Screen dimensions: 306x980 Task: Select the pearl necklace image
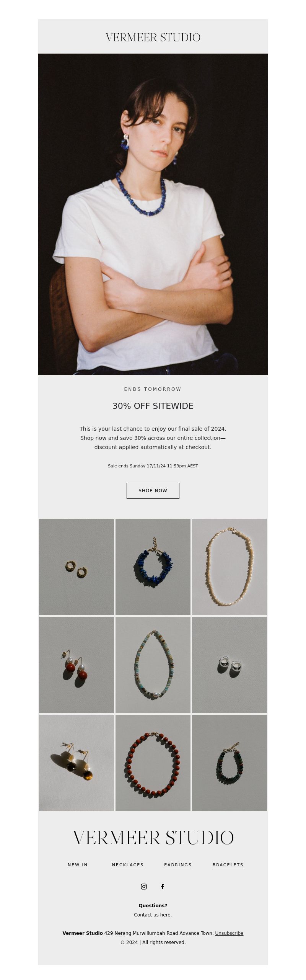coord(229,567)
